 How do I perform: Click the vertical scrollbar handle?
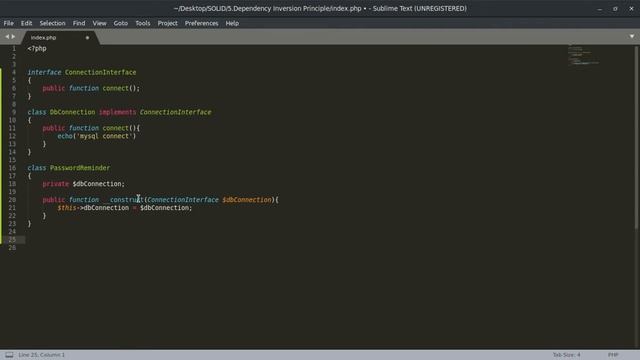636,137
